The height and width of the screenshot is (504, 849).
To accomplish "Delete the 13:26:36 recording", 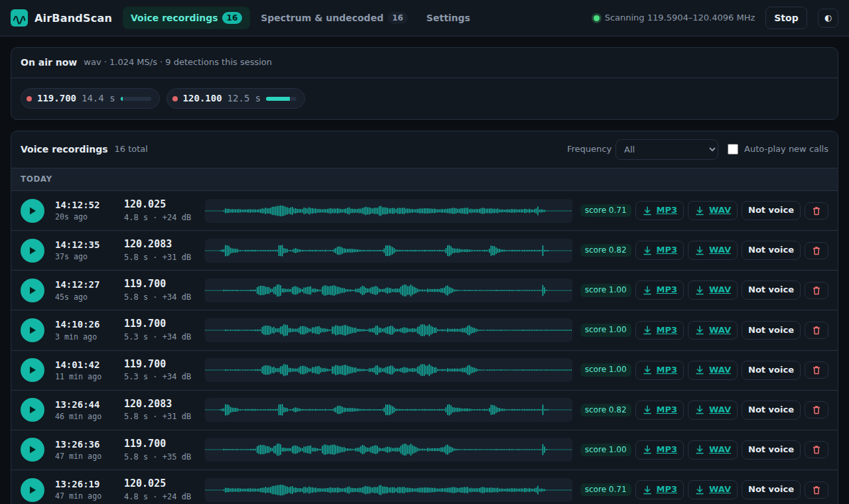I will pyautogui.click(x=816, y=450).
